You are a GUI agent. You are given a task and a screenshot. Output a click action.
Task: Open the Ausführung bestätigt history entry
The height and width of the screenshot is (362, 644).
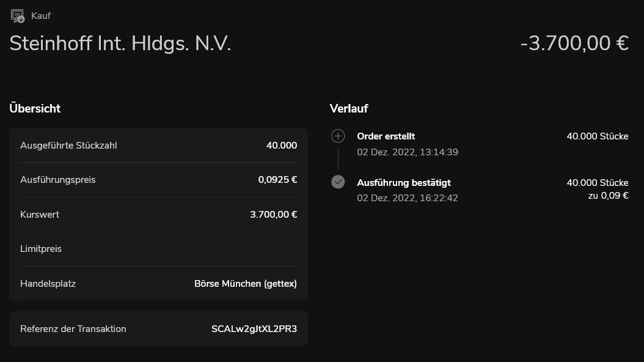pyautogui.click(x=404, y=183)
